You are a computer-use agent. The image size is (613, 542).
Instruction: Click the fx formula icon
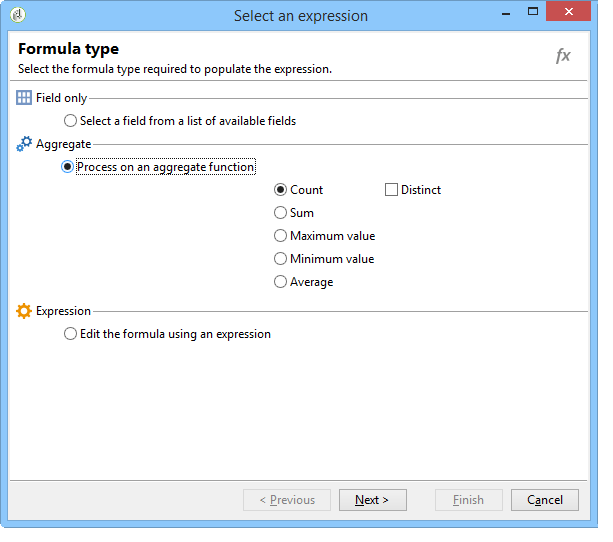point(563,56)
